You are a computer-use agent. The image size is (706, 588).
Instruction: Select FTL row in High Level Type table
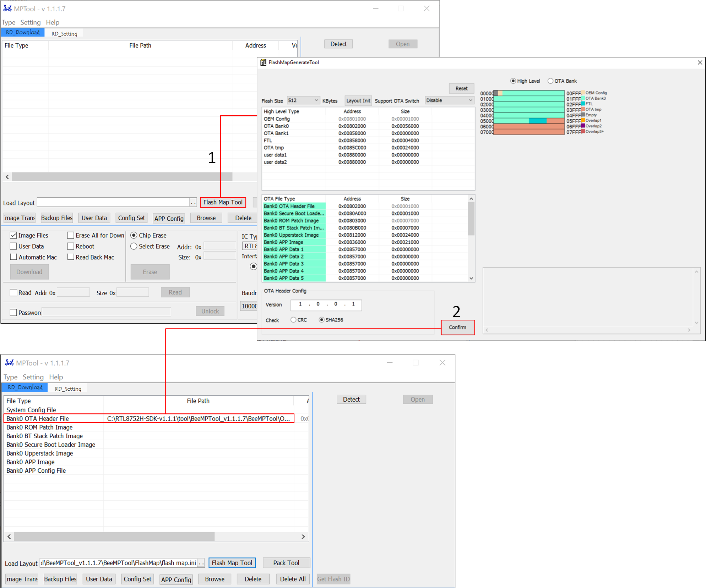pyautogui.click(x=368, y=141)
